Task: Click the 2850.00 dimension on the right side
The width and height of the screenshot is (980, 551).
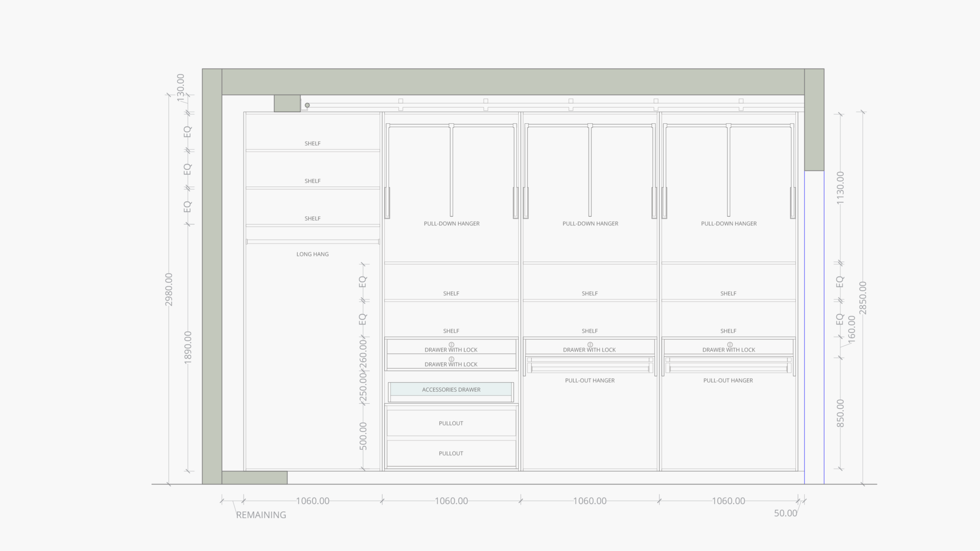Action: tap(863, 298)
